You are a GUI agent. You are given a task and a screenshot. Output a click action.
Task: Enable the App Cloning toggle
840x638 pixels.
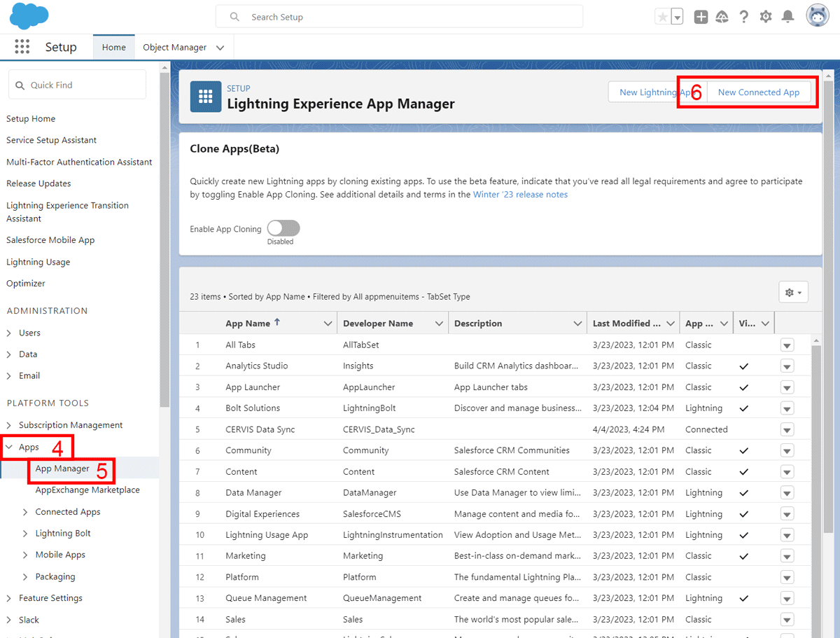[x=283, y=228]
